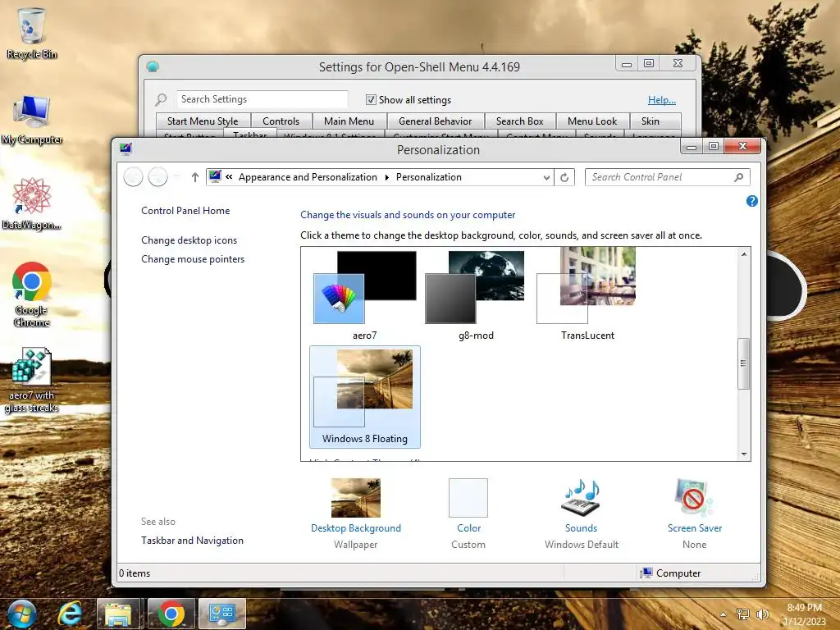Launch Google Chrome from the desktop
Image resolution: width=840 pixels, height=630 pixels.
(x=32, y=294)
